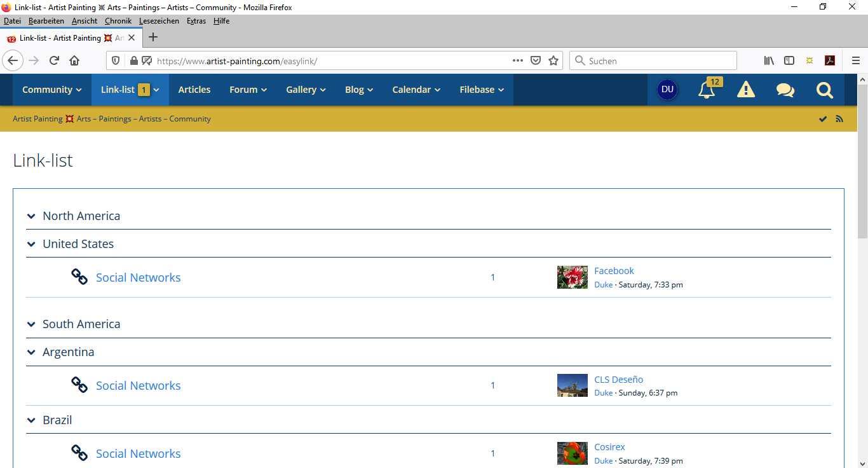Image resolution: width=868 pixels, height=468 pixels.
Task: Open the CLS Deseño link
Action: point(618,380)
